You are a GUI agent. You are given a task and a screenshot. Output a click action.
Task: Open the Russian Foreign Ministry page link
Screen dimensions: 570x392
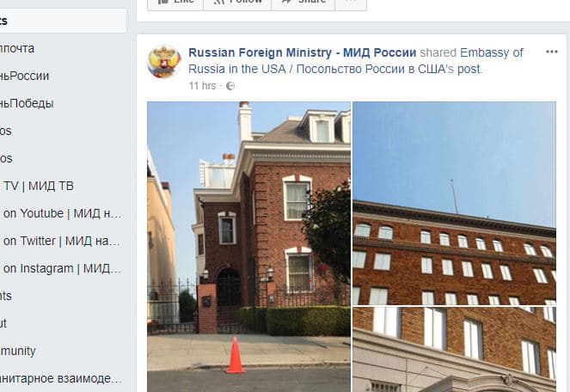(302, 52)
